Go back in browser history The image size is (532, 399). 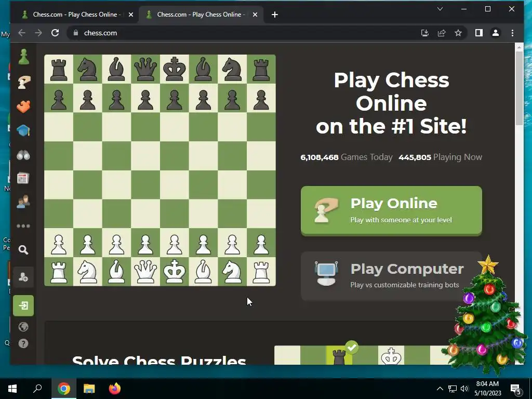[x=22, y=33]
